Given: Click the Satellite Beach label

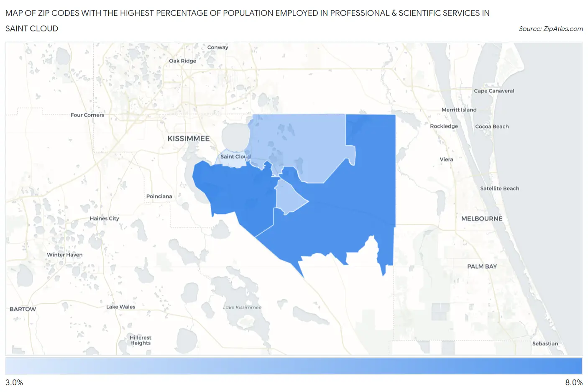Looking at the screenshot, I should click(499, 189).
